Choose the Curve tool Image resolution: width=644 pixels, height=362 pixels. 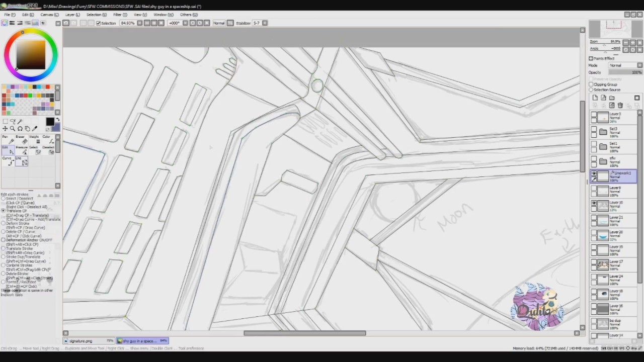pos(7,161)
